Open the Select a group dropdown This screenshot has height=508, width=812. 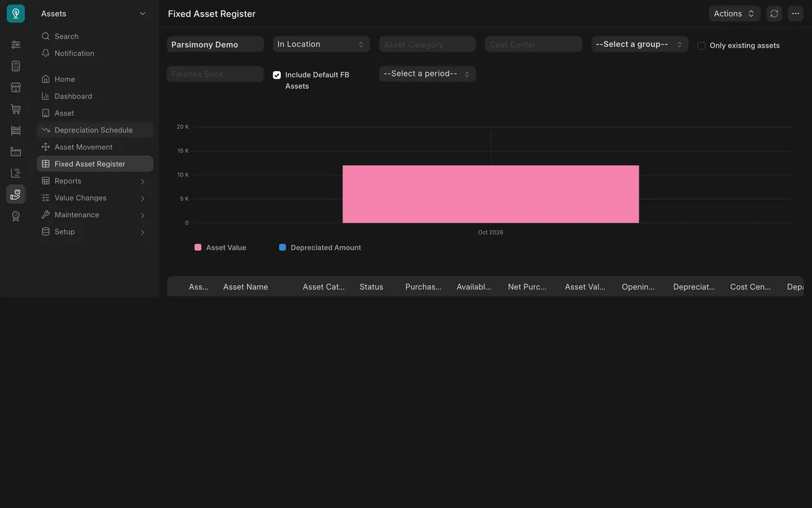click(639, 44)
